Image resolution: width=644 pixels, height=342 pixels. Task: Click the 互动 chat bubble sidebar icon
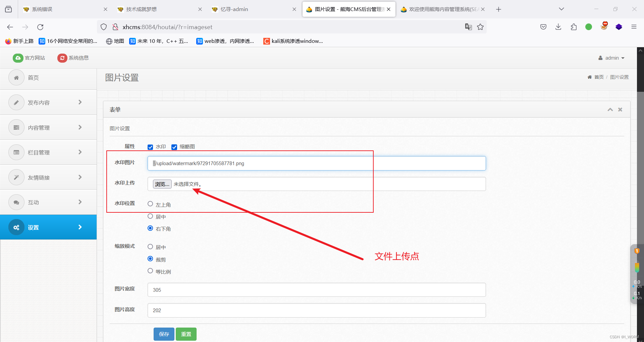click(x=16, y=202)
